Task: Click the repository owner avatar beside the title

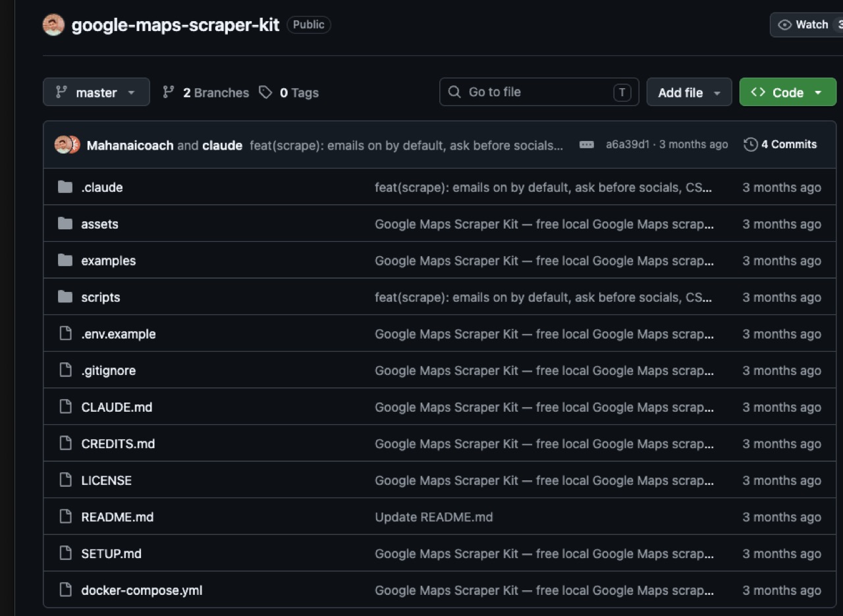Action: 53,25
